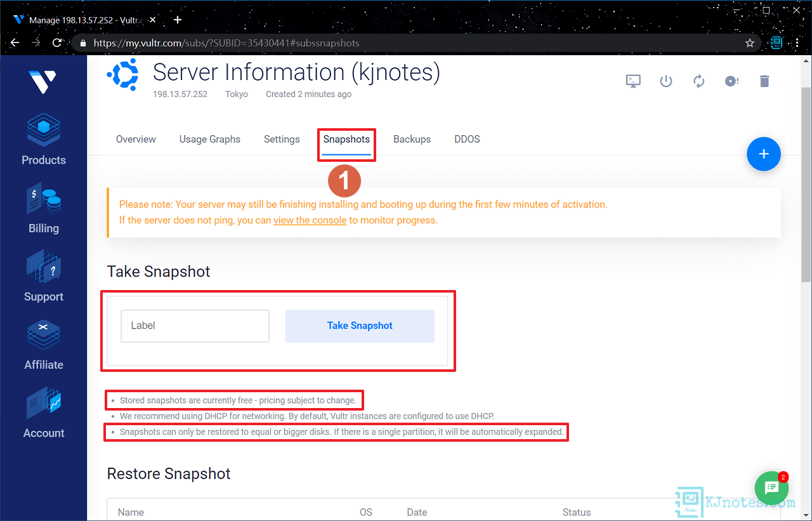Open Account in the sidebar
812x521 pixels.
coord(44,413)
